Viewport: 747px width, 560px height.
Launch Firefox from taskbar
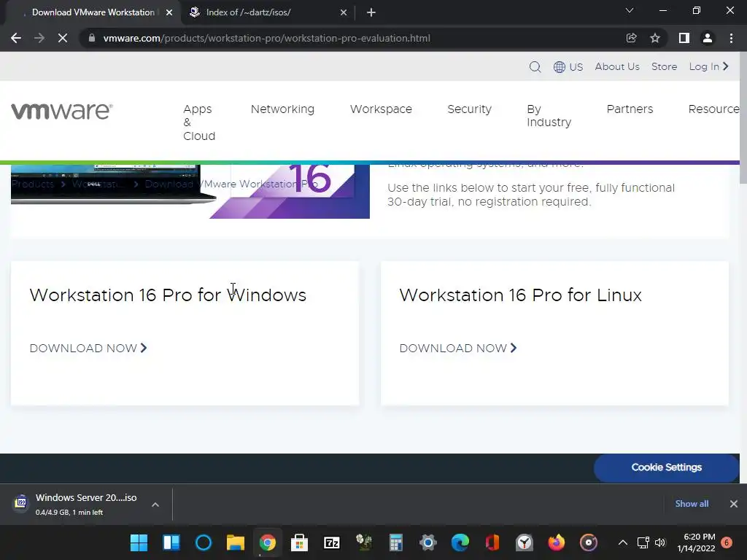click(x=556, y=542)
